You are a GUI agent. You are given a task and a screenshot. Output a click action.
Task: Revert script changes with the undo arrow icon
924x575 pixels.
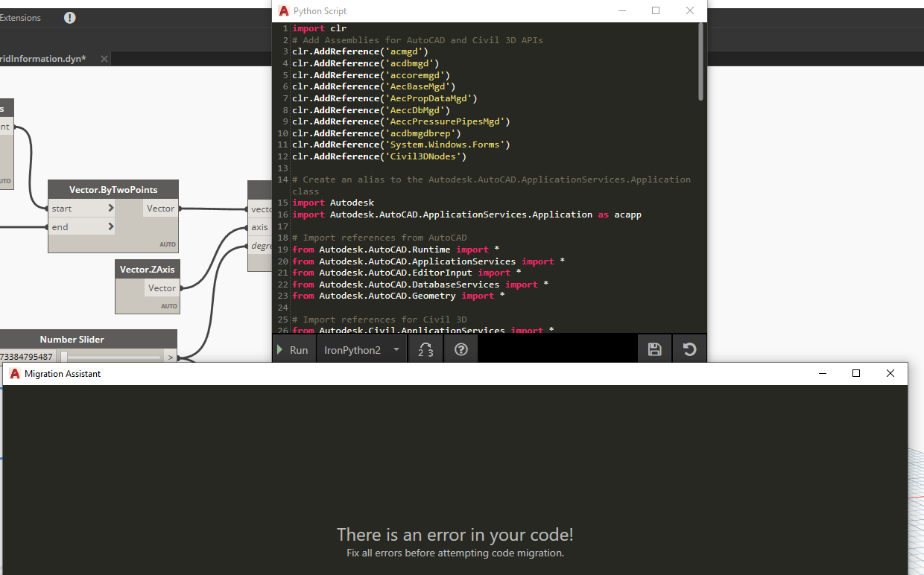[x=689, y=349]
